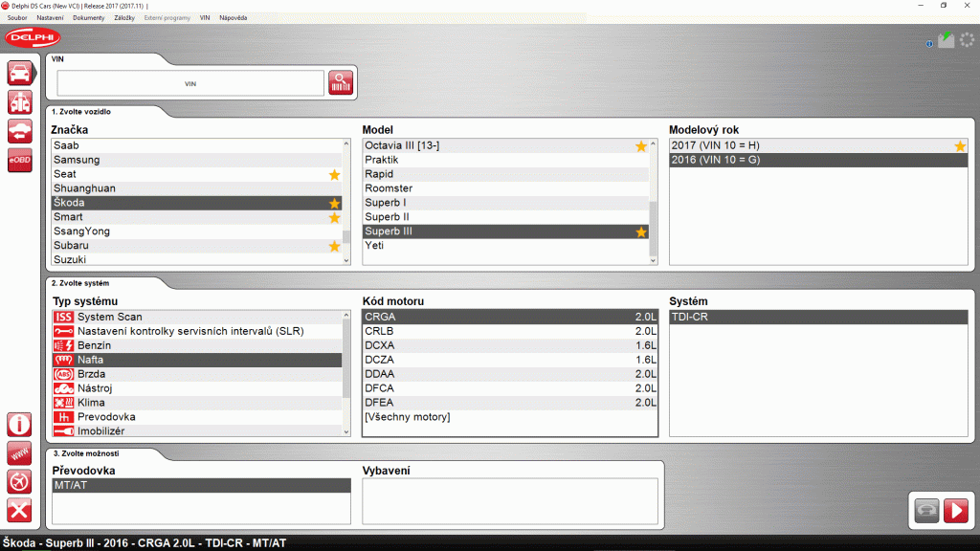Click the www web icon
Screen dimensions: 980x551
[19, 453]
